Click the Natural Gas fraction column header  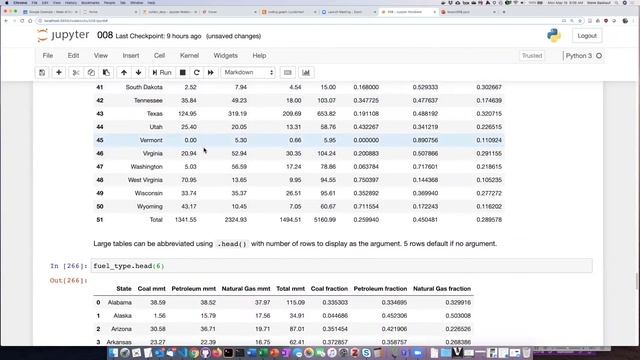coord(442,289)
